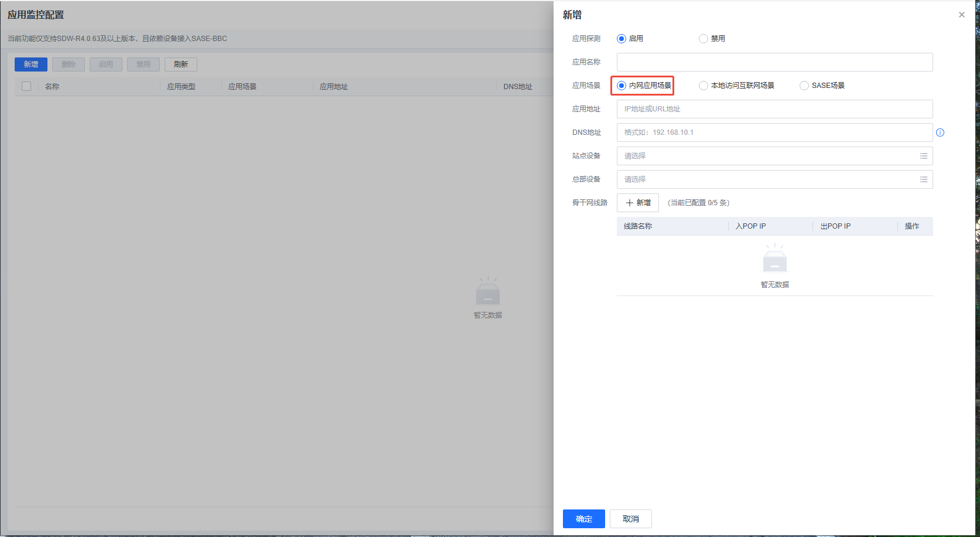
Task: Choose 内网应用场景 radio option
Action: click(x=622, y=86)
